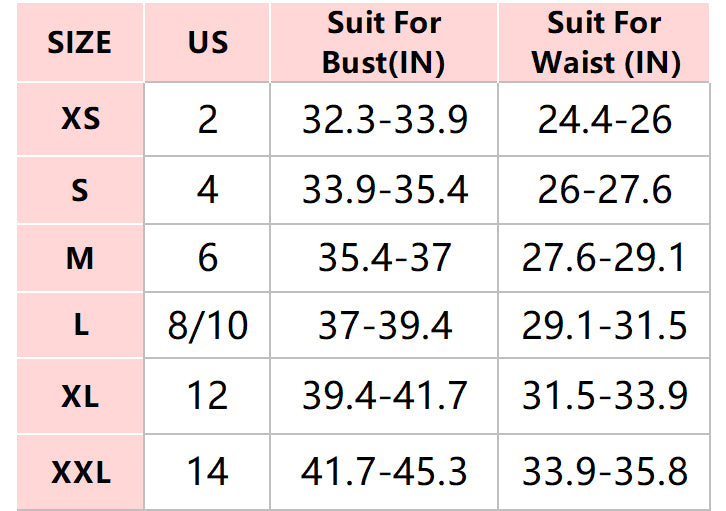Click the 33.9-35.8 waist cell
This screenshot has width=726, height=511.
[x=606, y=470]
